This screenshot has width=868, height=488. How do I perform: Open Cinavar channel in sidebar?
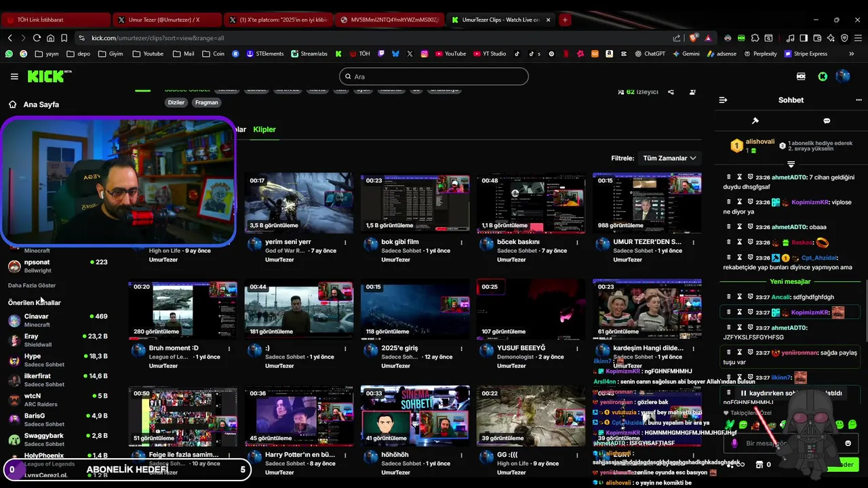[x=58, y=320]
